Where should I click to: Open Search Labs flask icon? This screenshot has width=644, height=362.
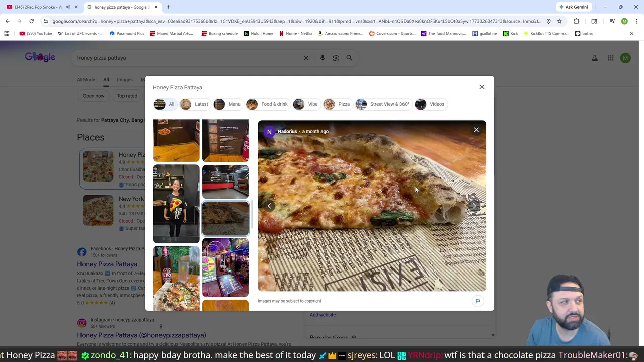(595, 58)
